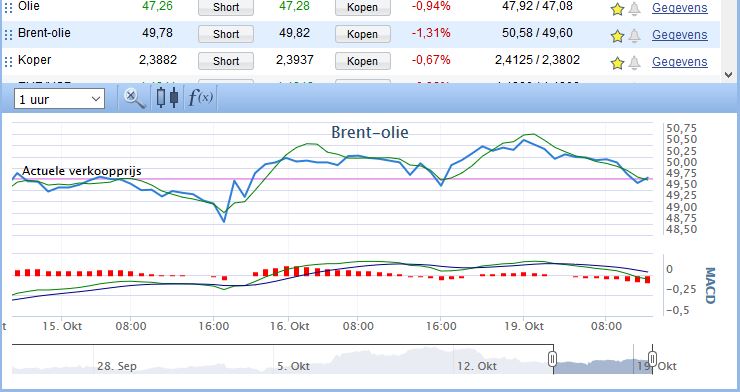Viewport: 740px width, 392px height.
Task: Set price alert bell for Brent-olie
Action: tap(635, 36)
